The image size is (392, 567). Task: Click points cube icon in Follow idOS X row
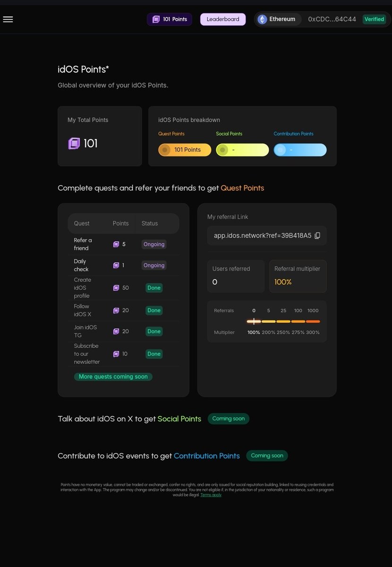click(x=116, y=310)
